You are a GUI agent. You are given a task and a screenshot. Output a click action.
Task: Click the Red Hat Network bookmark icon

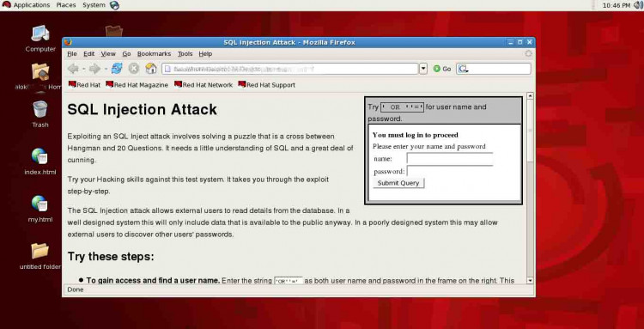[178, 84]
